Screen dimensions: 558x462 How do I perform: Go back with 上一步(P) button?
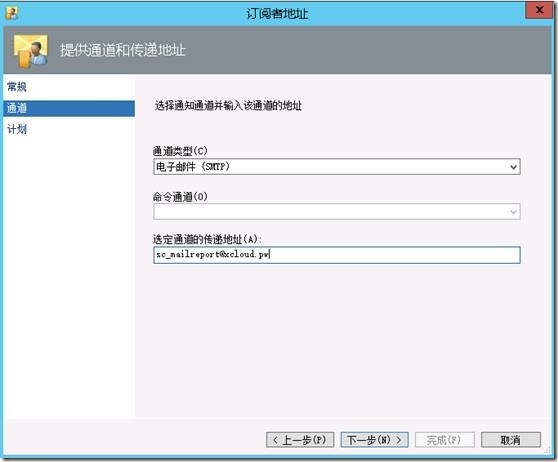tap(300, 440)
